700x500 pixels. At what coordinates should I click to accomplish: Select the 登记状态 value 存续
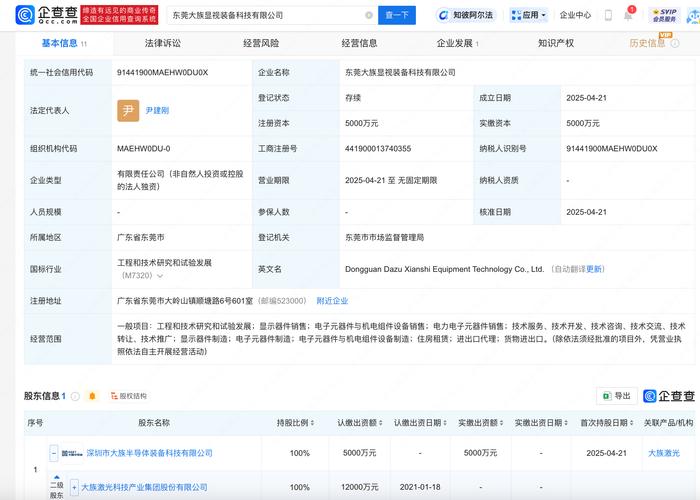click(353, 98)
